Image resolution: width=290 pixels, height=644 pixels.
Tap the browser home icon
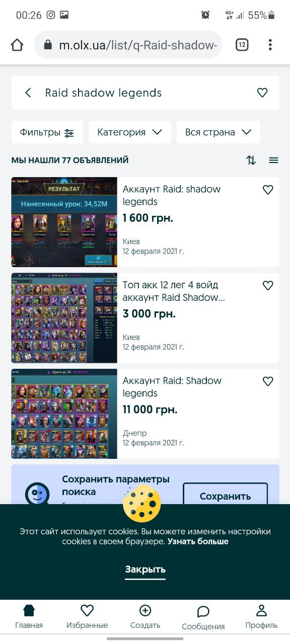coord(17,45)
